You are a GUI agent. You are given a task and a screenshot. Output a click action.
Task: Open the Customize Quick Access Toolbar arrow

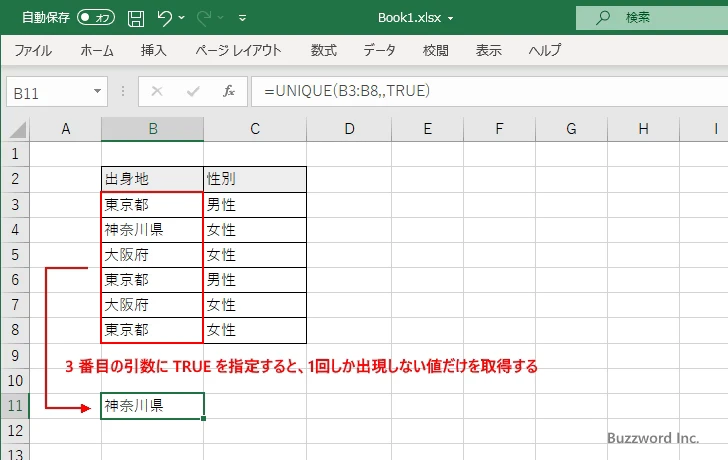click(x=242, y=19)
